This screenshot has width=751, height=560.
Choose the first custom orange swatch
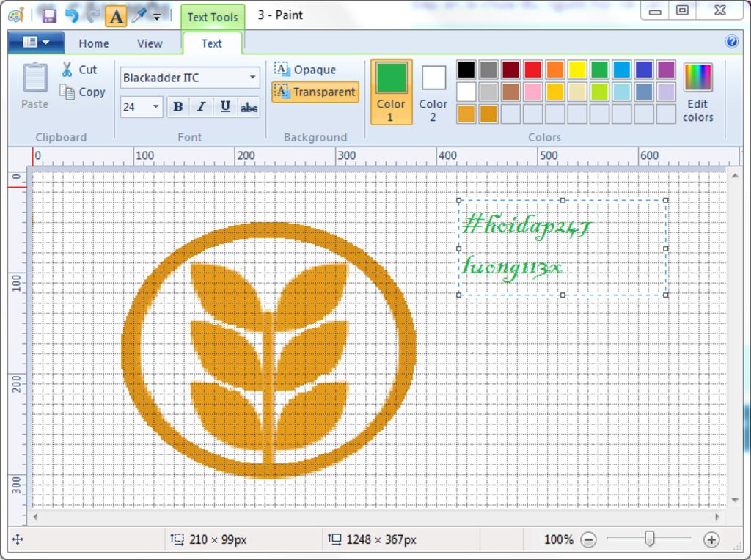coord(466,114)
